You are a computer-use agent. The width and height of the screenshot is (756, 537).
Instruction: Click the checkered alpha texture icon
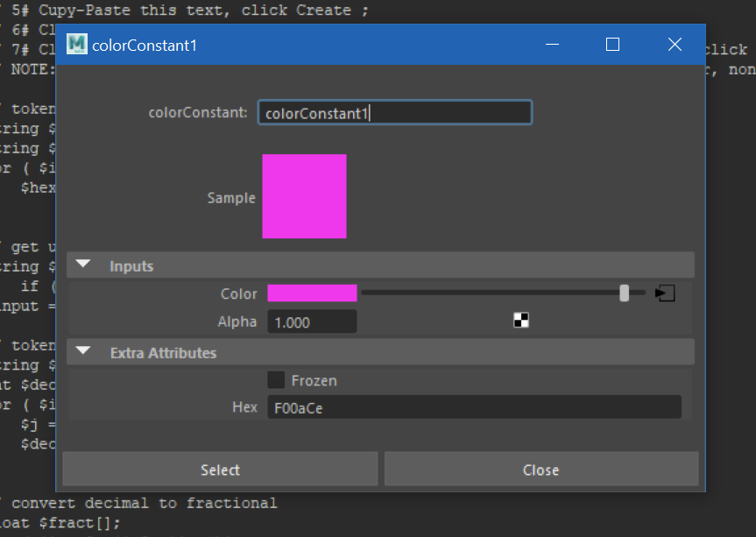(x=521, y=321)
